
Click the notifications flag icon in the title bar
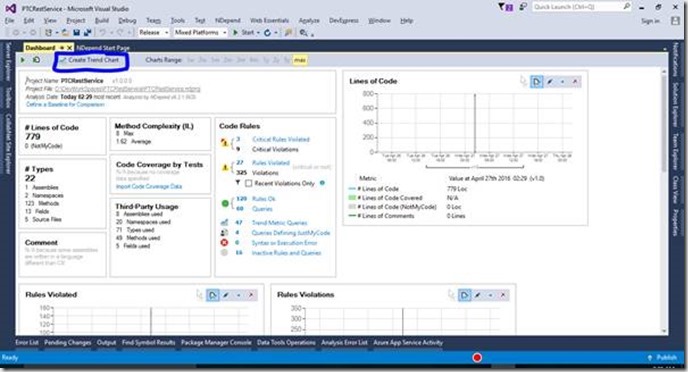(505, 7)
